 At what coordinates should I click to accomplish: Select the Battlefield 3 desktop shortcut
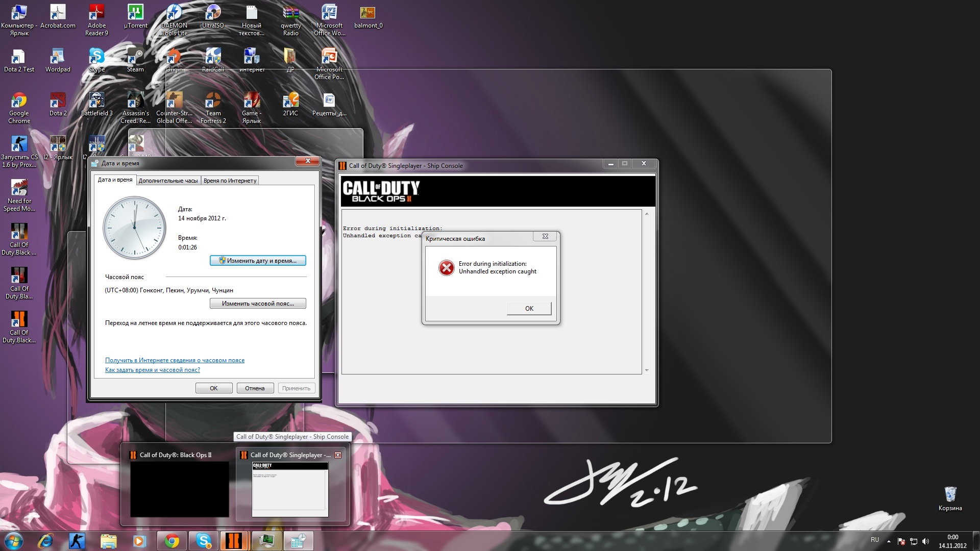pyautogui.click(x=96, y=105)
